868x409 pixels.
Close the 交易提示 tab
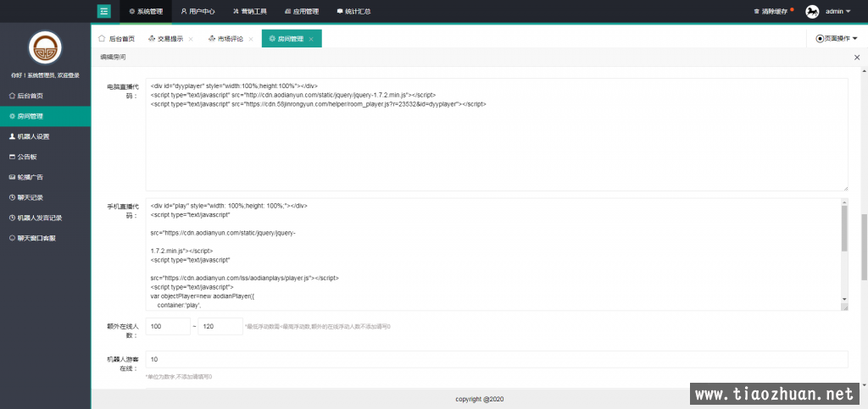point(191,39)
